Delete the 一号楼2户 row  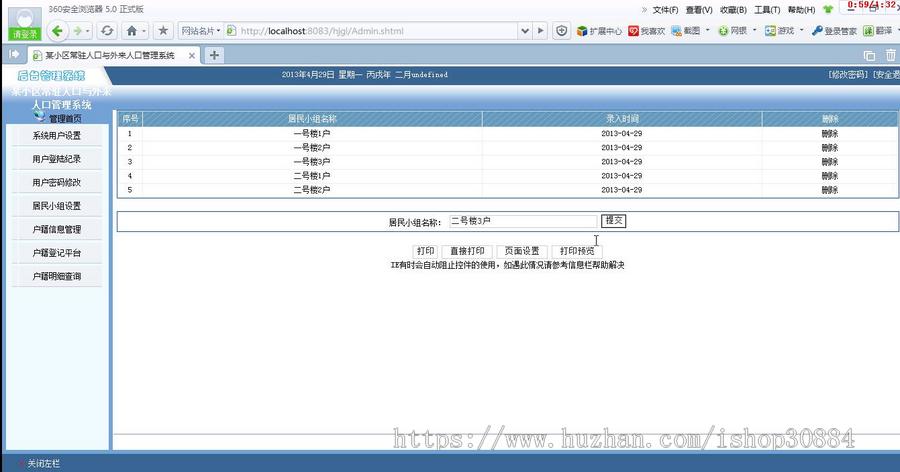[829, 148]
